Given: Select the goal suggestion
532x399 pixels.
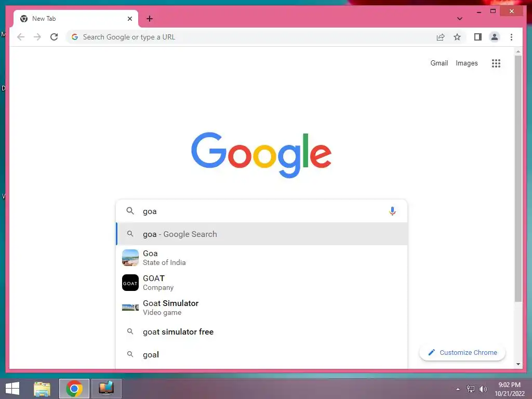Looking at the screenshot, I should [x=261, y=354].
